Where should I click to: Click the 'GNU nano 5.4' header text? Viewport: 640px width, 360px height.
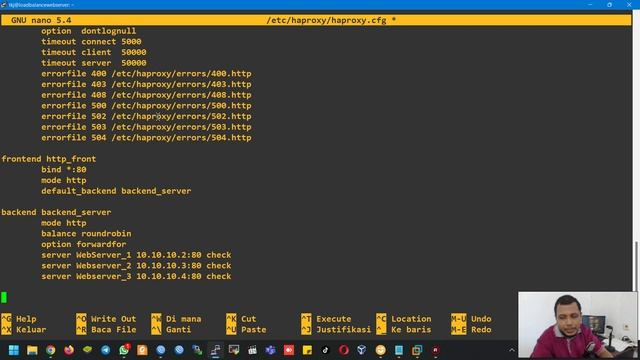pyautogui.click(x=41, y=20)
